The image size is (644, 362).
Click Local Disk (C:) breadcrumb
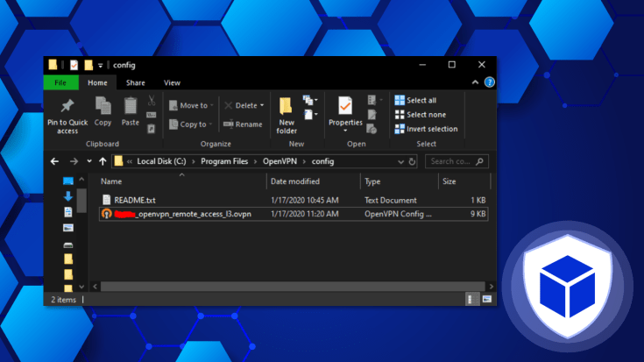(161, 161)
